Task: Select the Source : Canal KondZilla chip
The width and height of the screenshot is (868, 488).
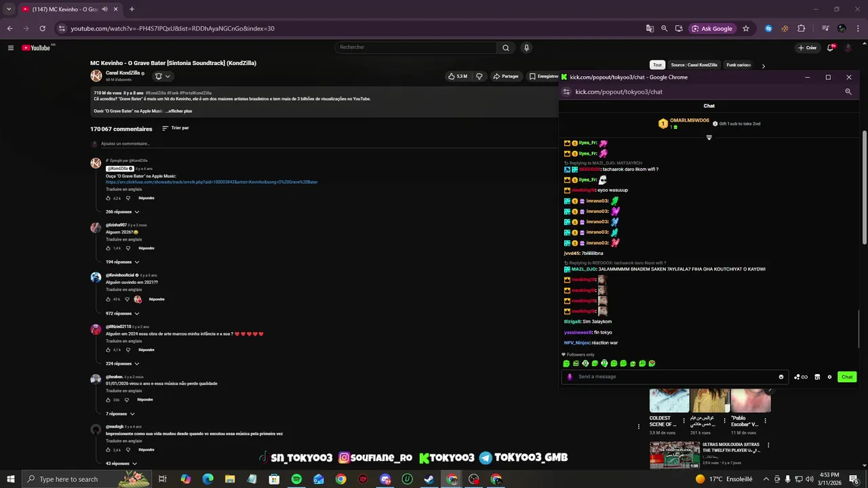Action: pyautogui.click(x=694, y=65)
